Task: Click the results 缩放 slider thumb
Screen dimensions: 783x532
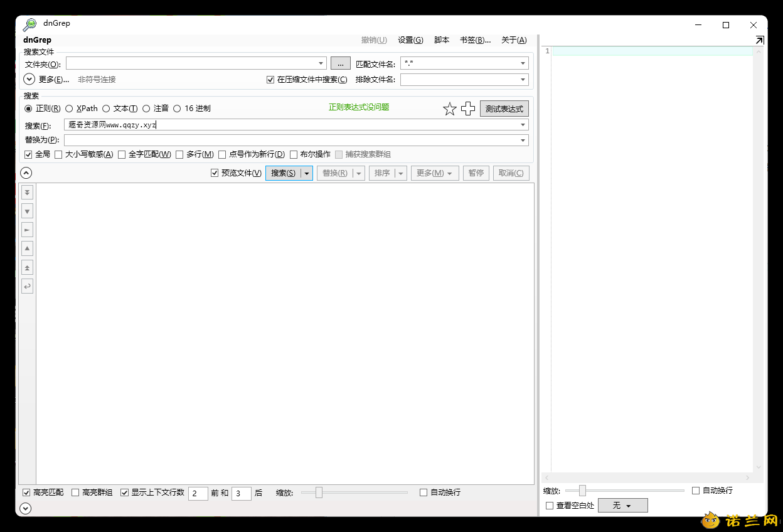Action: [x=319, y=492]
